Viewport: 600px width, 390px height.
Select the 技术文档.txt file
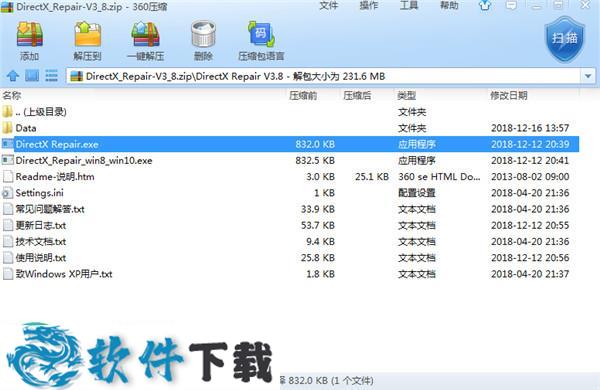tap(290, 242)
